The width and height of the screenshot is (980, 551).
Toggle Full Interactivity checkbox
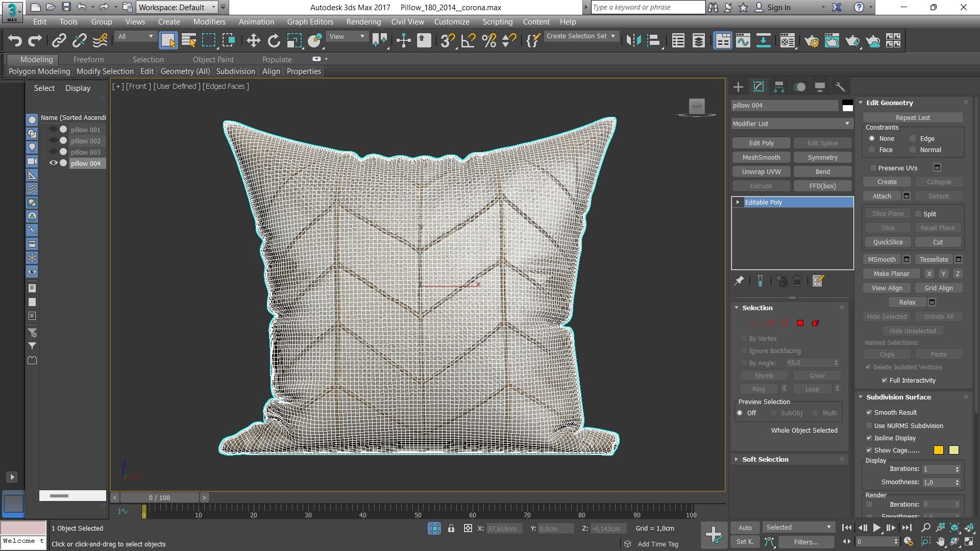[884, 380]
